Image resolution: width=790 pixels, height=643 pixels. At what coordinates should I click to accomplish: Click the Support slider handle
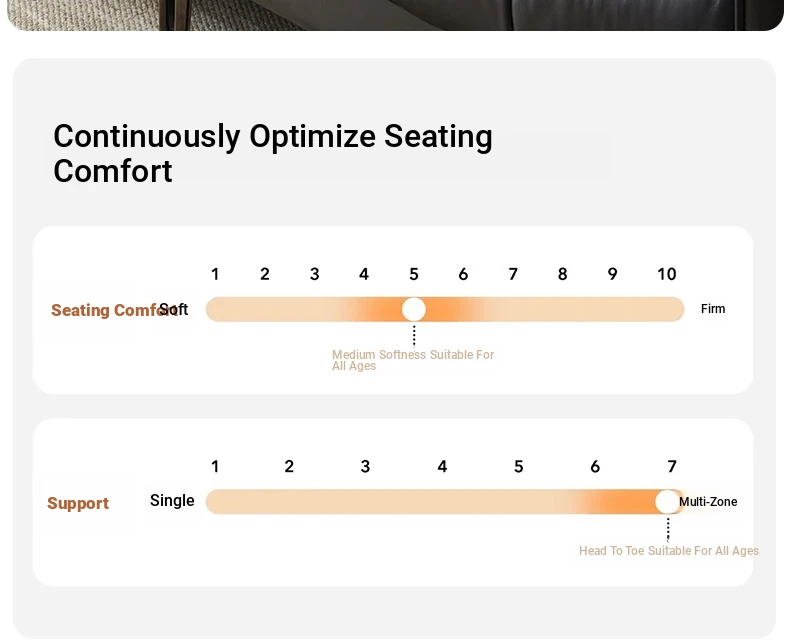pyautogui.click(x=667, y=502)
